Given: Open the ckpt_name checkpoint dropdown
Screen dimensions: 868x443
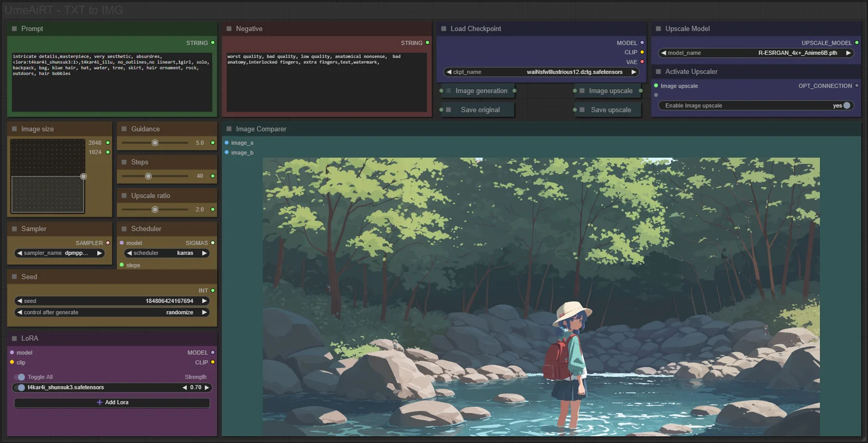Looking at the screenshot, I should 541,72.
